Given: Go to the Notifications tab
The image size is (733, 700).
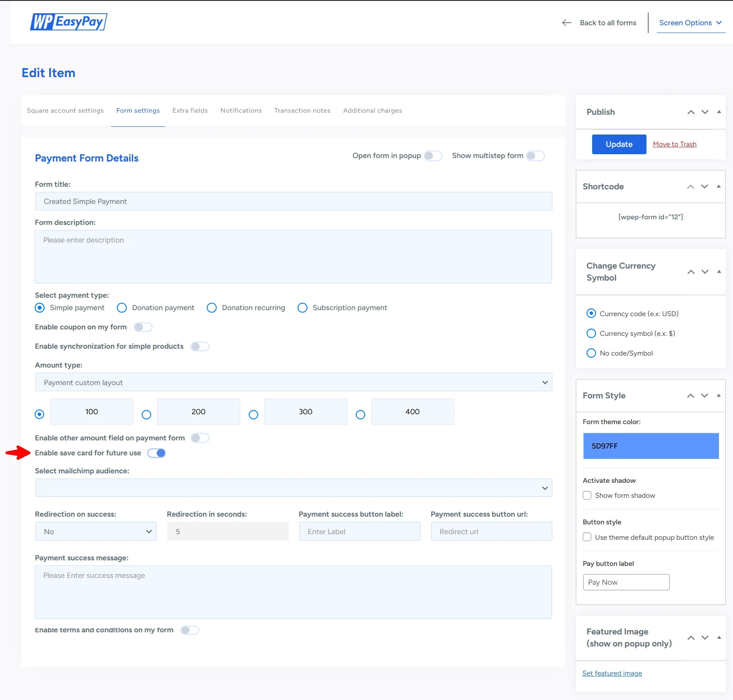Looking at the screenshot, I should [x=241, y=111].
